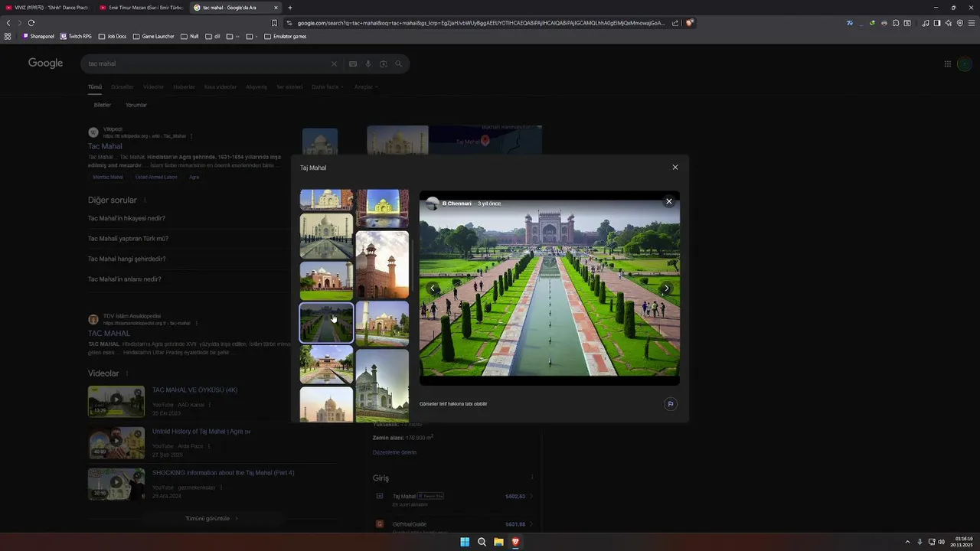980x551 pixels.
Task: Open Windows taskbar Search
Action: click(482, 542)
